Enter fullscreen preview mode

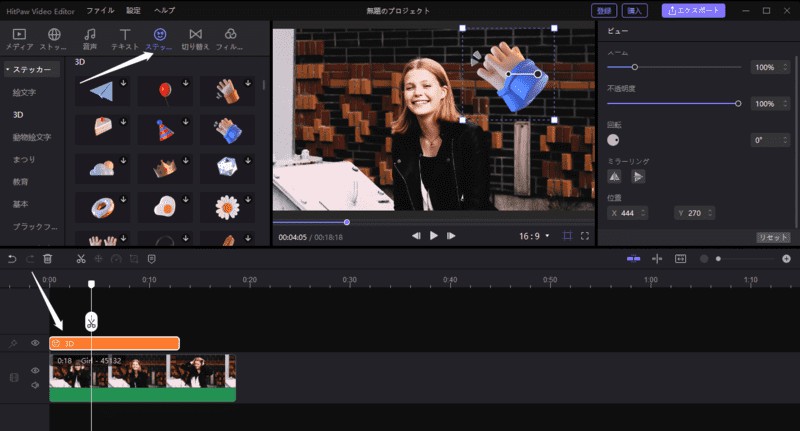coord(586,235)
